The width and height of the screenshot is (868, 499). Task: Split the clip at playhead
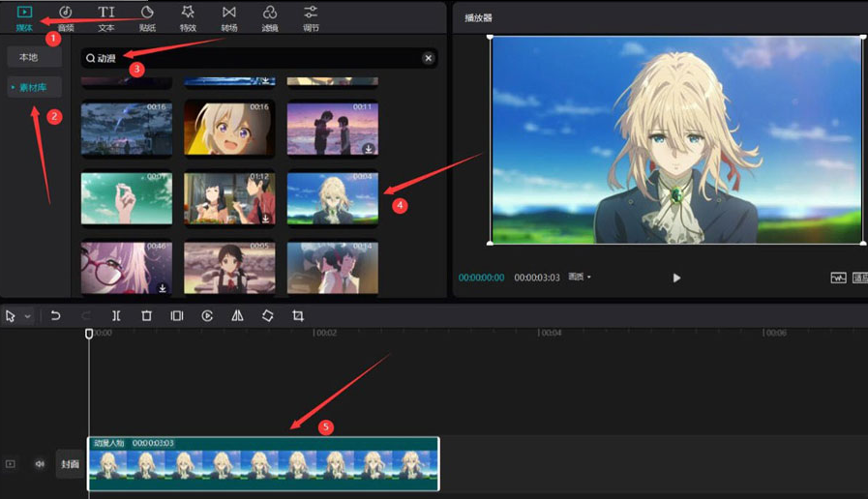[116, 316]
